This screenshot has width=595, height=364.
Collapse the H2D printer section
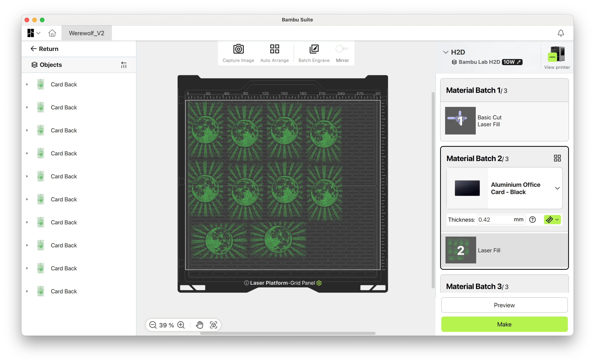point(445,52)
